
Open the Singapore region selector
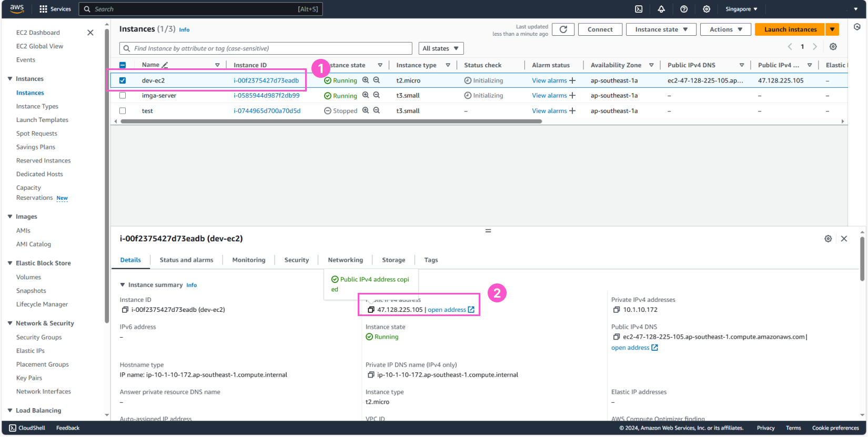(x=741, y=9)
